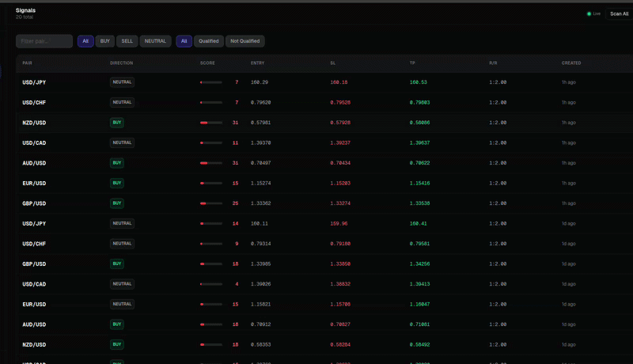Sort by the SL column header
The image size is (633, 364).
click(332, 63)
